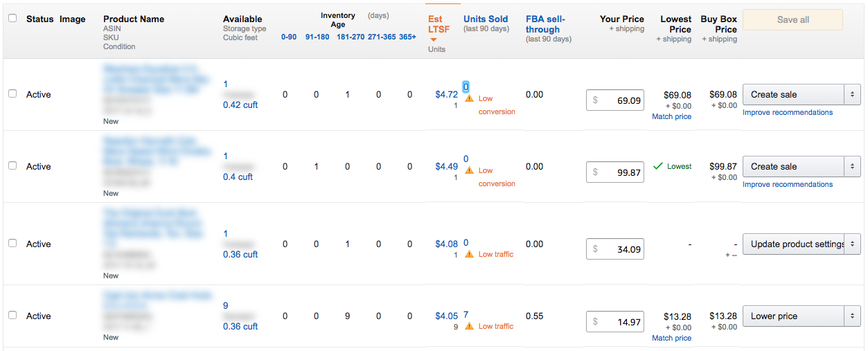The height and width of the screenshot is (351, 868).
Task: Open the Improve recommendations link in second row
Action: click(x=788, y=184)
